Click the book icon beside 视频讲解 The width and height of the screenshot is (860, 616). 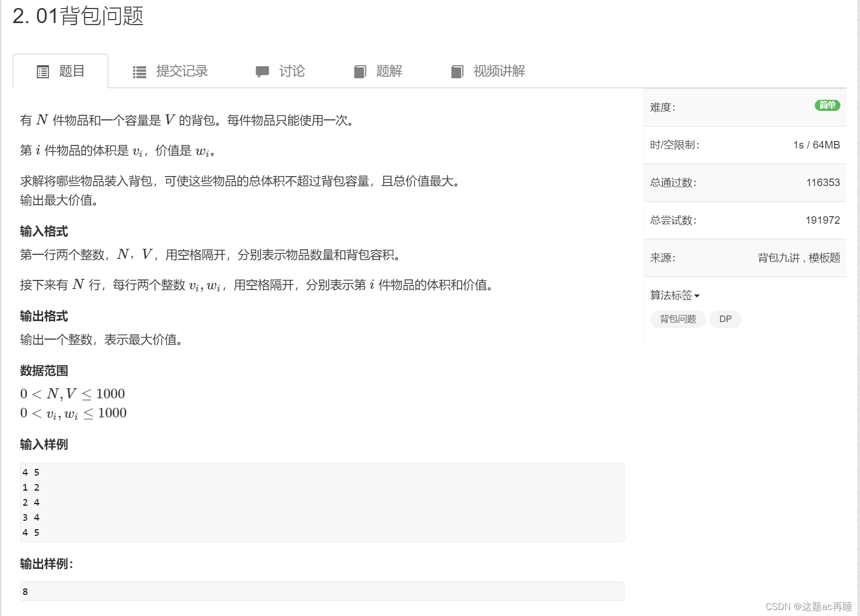tap(457, 71)
